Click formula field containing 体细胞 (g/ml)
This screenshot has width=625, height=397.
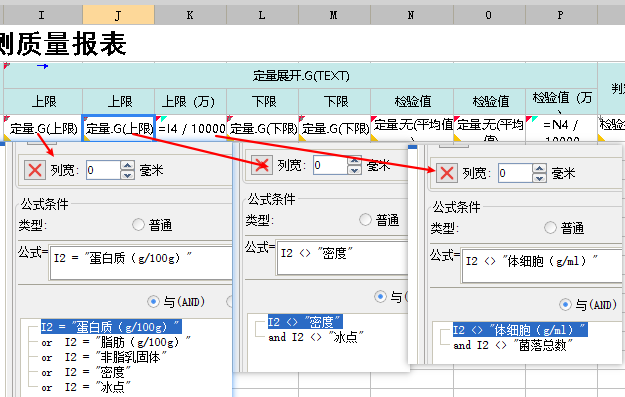(x=542, y=266)
